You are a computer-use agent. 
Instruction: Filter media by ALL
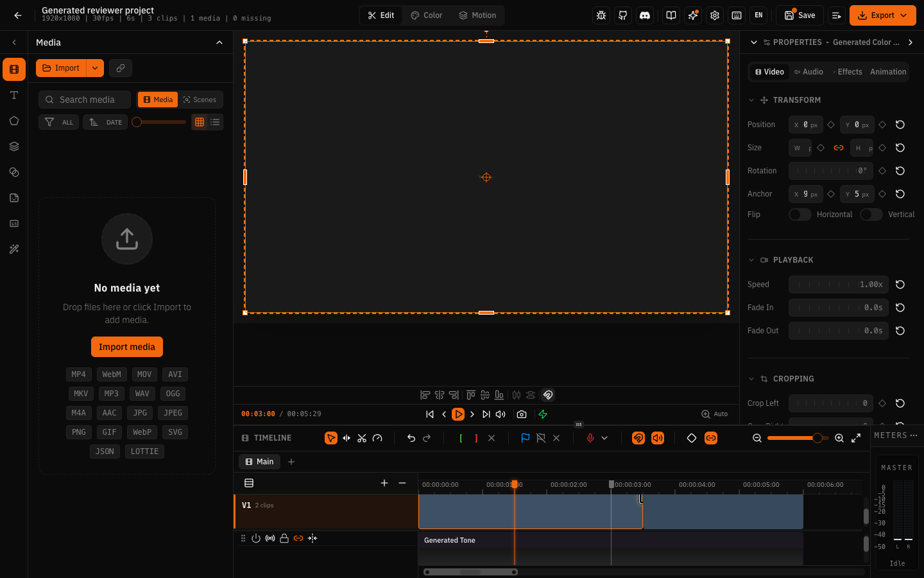pos(59,122)
